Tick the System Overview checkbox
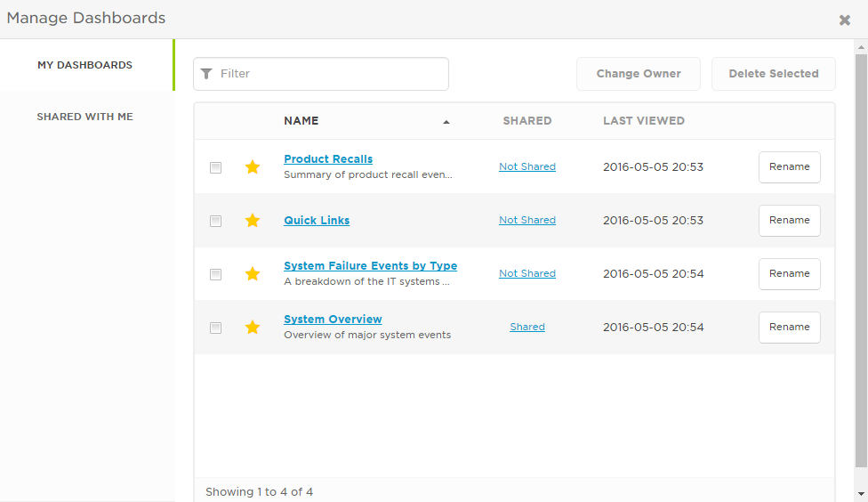The image size is (868, 502). tap(215, 328)
